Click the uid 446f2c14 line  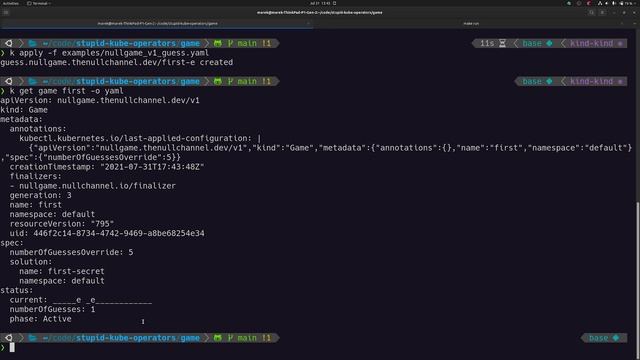point(107,233)
